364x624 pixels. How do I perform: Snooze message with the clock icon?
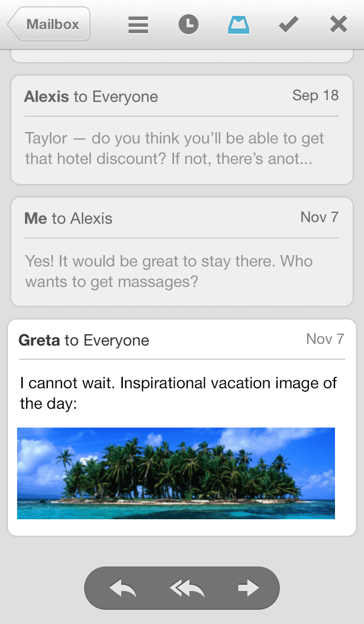coord(189,24)
